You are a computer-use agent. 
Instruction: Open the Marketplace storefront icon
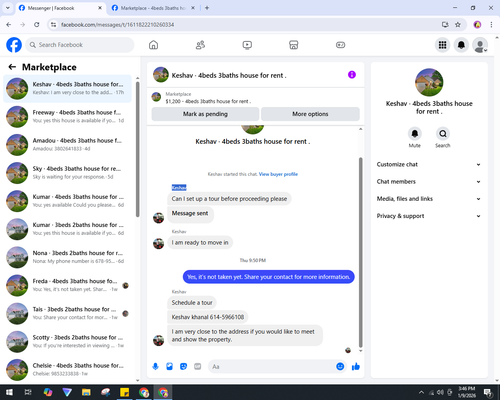point(294,45)
